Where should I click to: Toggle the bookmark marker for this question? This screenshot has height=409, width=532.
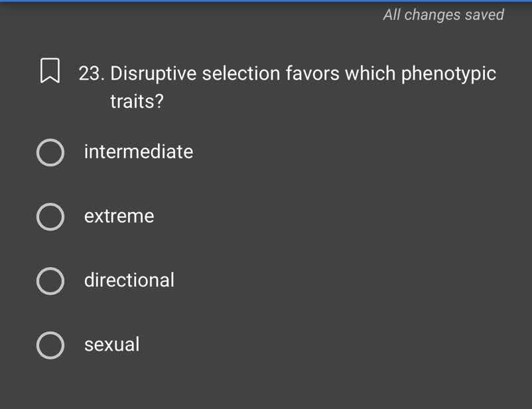(51, 70)
